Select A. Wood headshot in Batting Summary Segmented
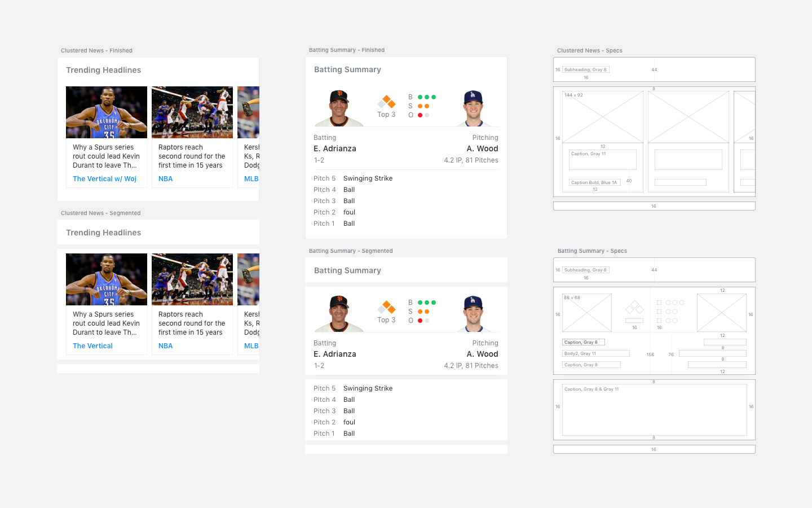This screenshot has height=508, width=812. pyautogui.click(x=474, y=313)
